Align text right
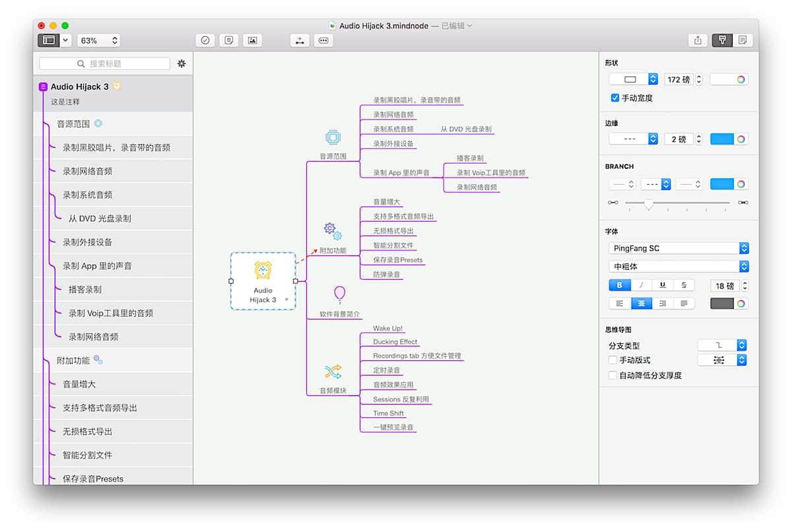This screenshot has width=792, height=532. [x=662, y=304]
